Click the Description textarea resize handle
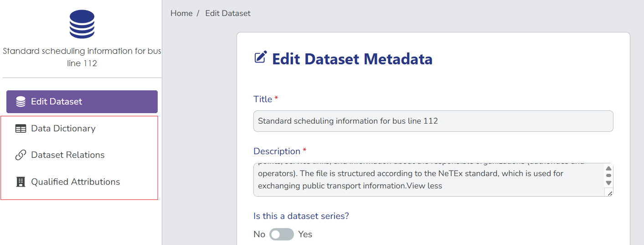Screen dimensions: 644x245 coord(610,193)
